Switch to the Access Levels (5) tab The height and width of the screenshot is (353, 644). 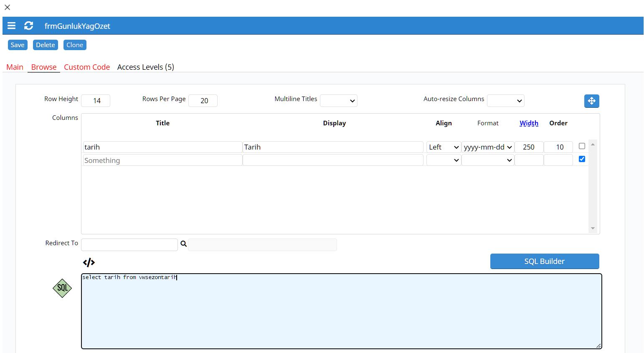point(146,67)
